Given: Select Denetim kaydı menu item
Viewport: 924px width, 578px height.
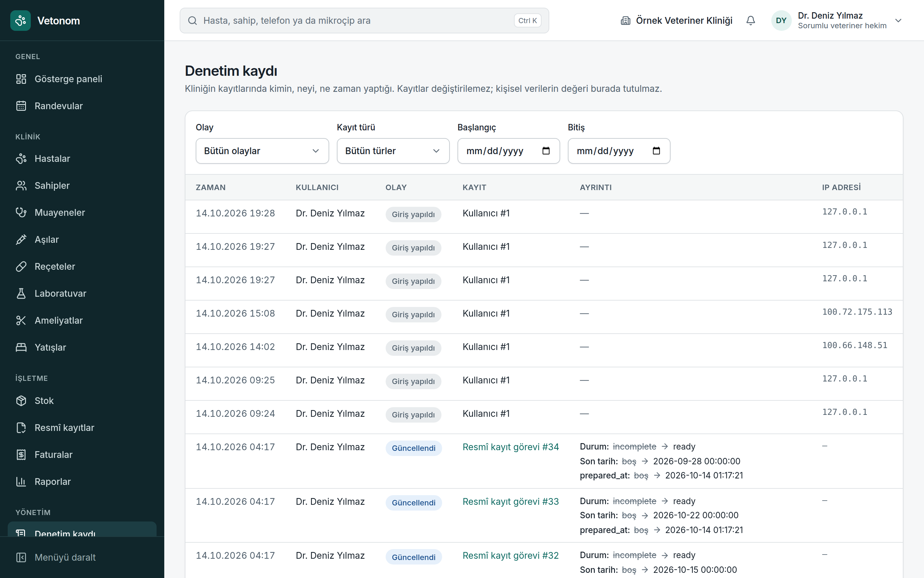Looking at the screenshot, I should point(82,530).
